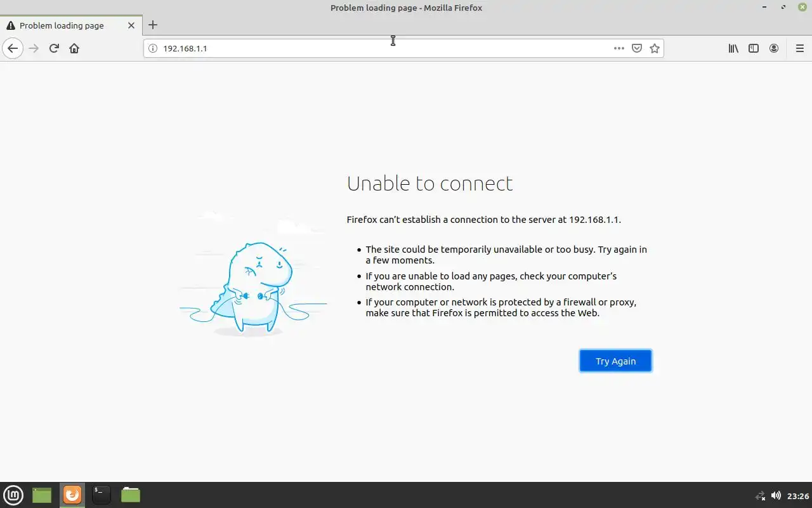Reload the current page
812x508 pixels.
click(x=54, y=48)
